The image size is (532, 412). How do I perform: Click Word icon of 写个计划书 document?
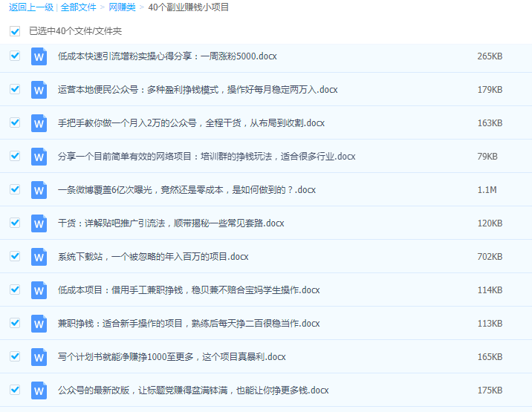pos(39,357)
